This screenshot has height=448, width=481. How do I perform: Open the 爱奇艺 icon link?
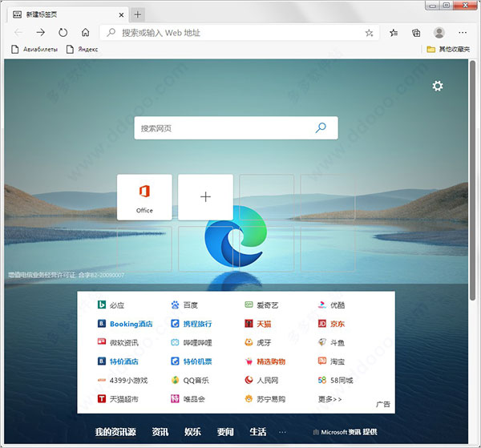[x=249, y=305]
